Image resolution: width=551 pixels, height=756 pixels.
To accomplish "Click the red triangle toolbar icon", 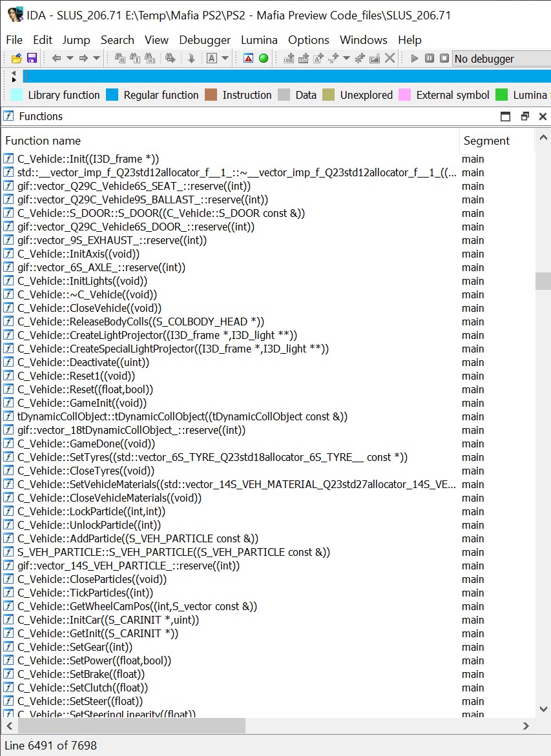I will (248, 58).
